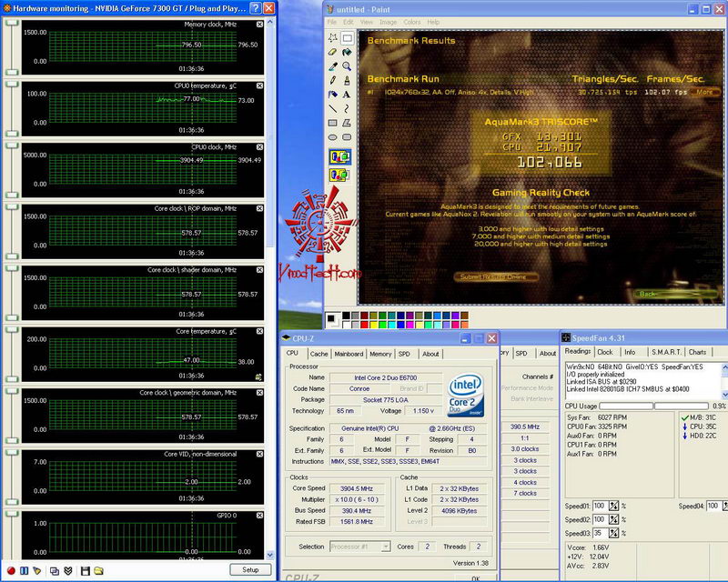Choose the straight Line tool
This screenshot has height=582, width=728.
click(x=333, y=108)
